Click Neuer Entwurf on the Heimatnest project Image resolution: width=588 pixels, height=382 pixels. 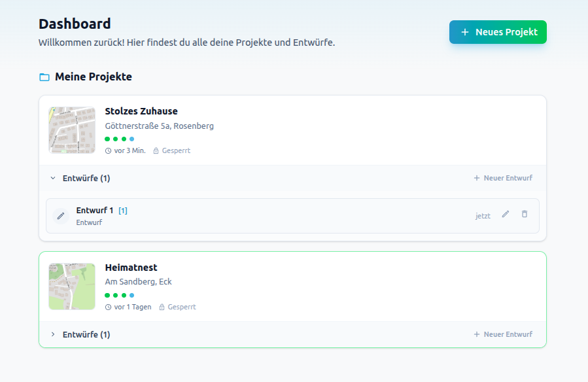click(502, 334)
